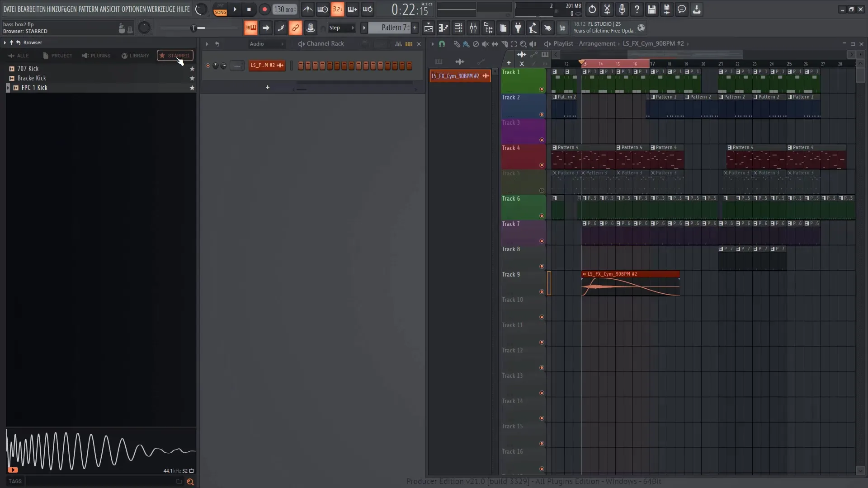Select LS_FX_Cym_90BPM #2 in the picker panel
868x488 pixels.
point(460,76)
